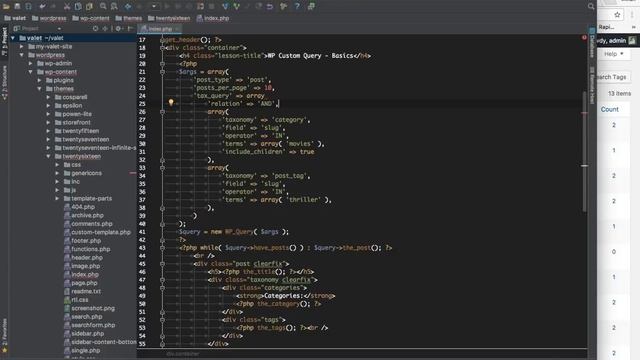640x360 pixels.
Task: Collapse the twentysixteen folder
Action: point(49,156)
